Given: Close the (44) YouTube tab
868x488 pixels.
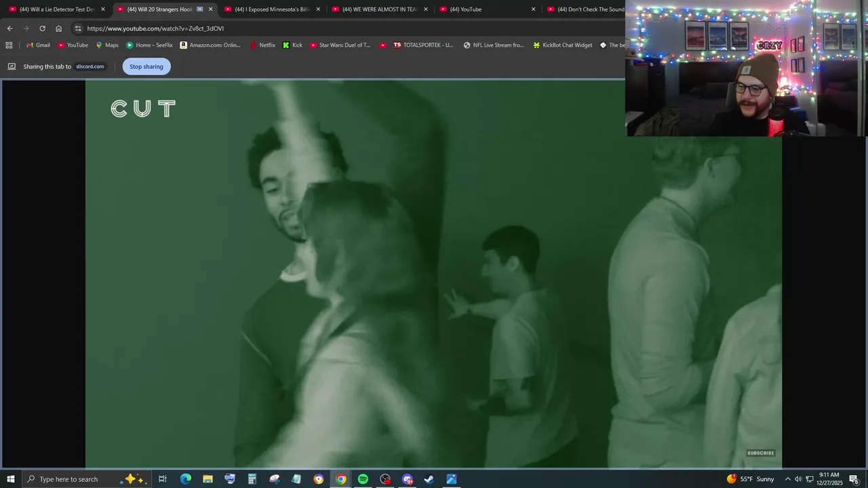Looking at the screenshot, I should 533,9.
